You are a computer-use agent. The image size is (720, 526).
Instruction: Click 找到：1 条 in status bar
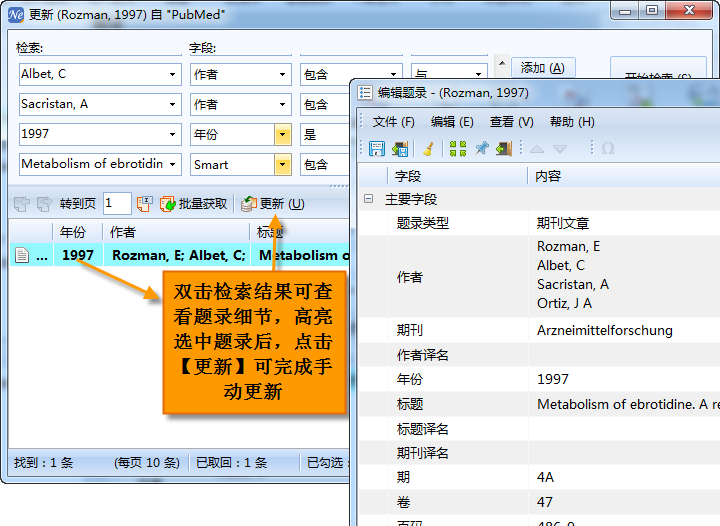(44, 463)
